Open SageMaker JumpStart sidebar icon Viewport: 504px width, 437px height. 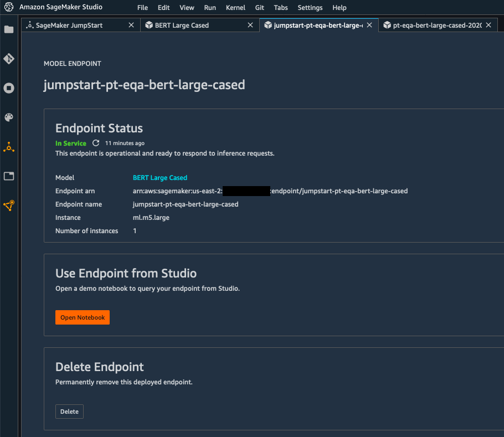coord(9,205)
